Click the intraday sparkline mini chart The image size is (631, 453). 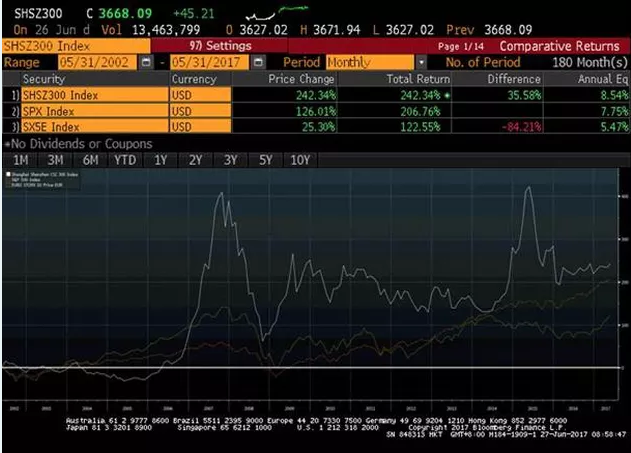pos(276,13)
